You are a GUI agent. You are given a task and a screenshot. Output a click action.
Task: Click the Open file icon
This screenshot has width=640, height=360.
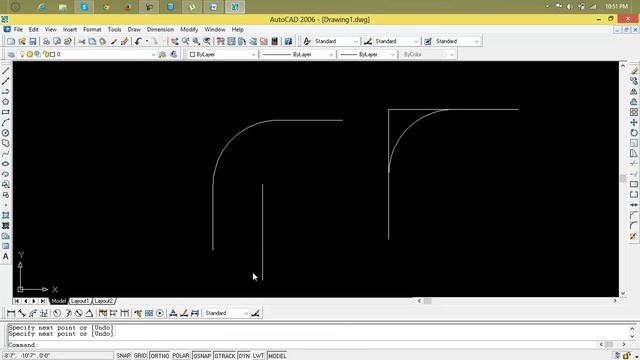point(22,41)
